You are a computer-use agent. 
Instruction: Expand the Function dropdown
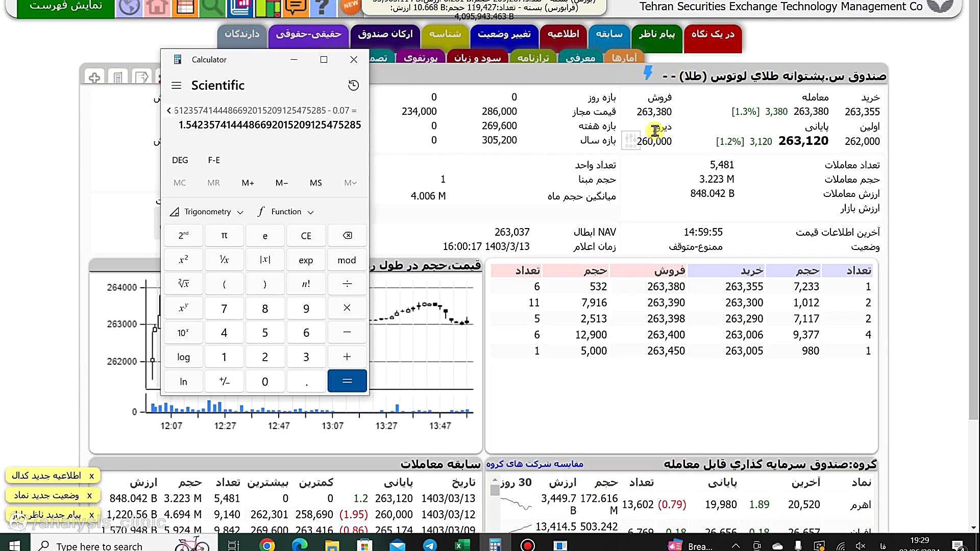click(x=286, y=212)
